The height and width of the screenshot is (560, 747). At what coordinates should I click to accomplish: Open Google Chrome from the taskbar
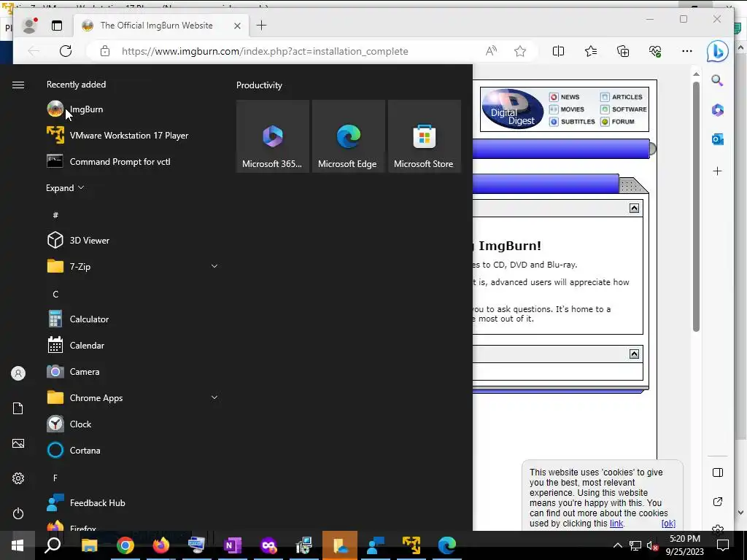(x=125, y=545)
